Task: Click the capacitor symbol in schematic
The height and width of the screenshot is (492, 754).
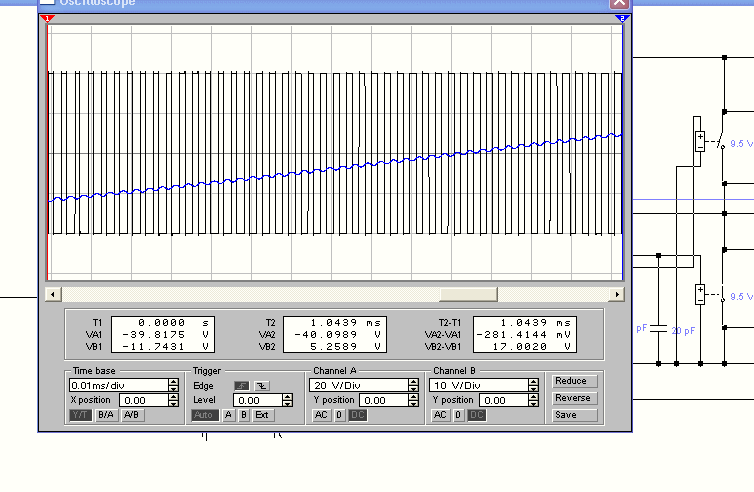Action: pos(658,328)
